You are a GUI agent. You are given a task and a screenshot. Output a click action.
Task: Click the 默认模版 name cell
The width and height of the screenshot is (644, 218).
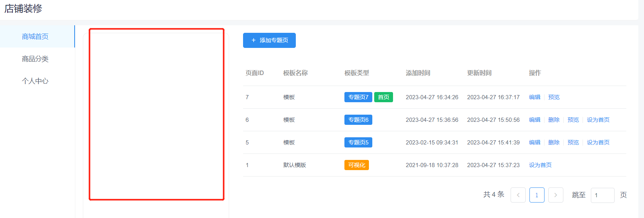295,165
